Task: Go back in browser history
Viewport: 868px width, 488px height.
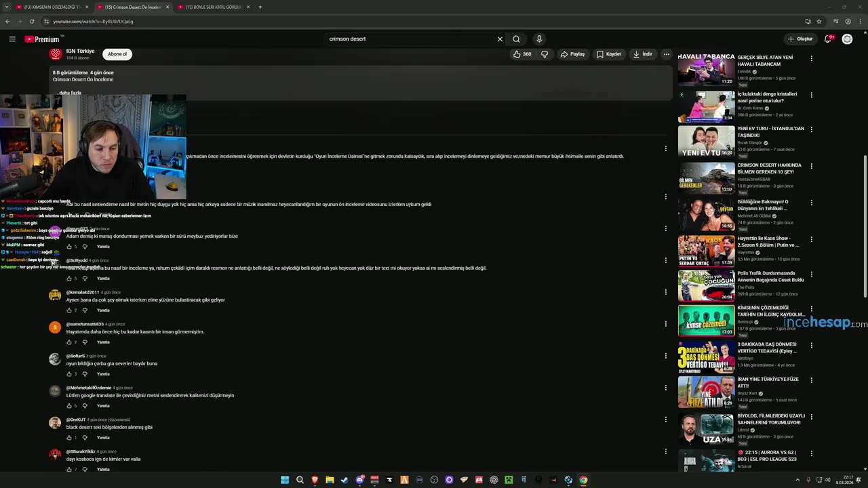Action: (7, 22)
